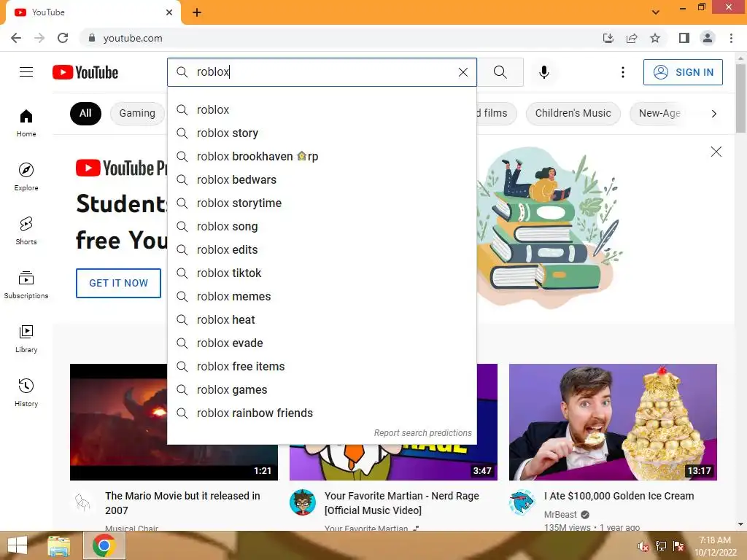Open 'The Mario Movie but it released in 2007' title
Viewport: 747px width, 560px height.
click(182, 503)
